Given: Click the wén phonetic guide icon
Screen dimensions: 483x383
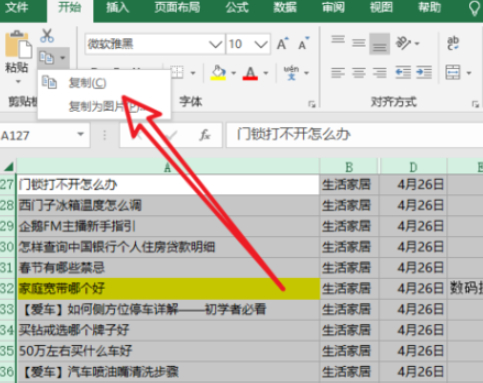Looking at the screenshot, I should point(291,73).
